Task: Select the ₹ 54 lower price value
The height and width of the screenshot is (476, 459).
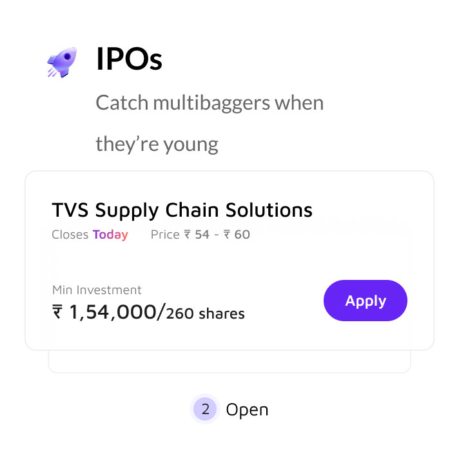Action: (197, 235)
